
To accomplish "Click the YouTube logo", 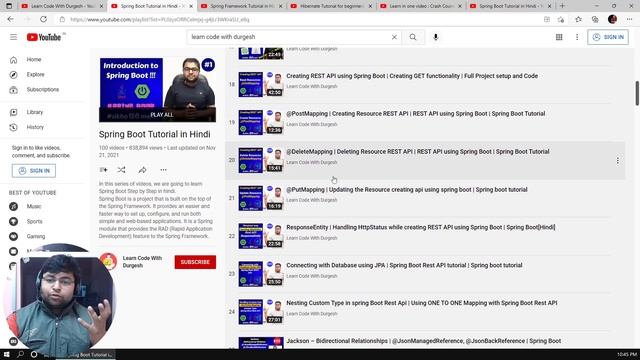I will (44, 37).
